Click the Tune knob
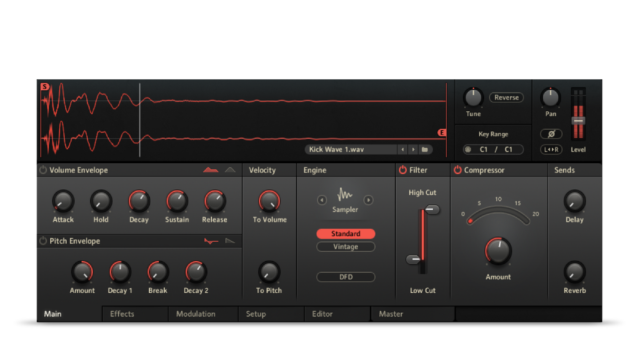 click(x=473, y=98)
